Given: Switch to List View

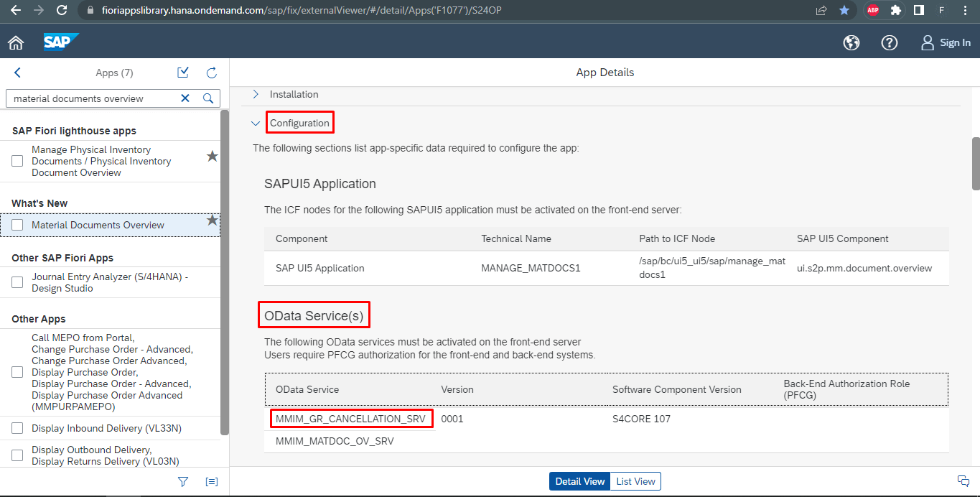Looking at the screenshot, I should [x=635, y=481].
